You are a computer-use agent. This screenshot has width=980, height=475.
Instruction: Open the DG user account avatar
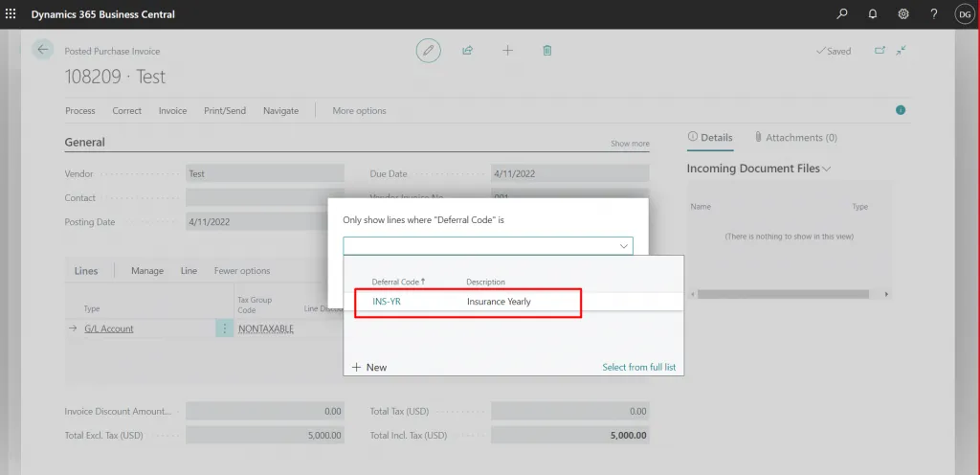pyautogui.click(x=965, y=13)
